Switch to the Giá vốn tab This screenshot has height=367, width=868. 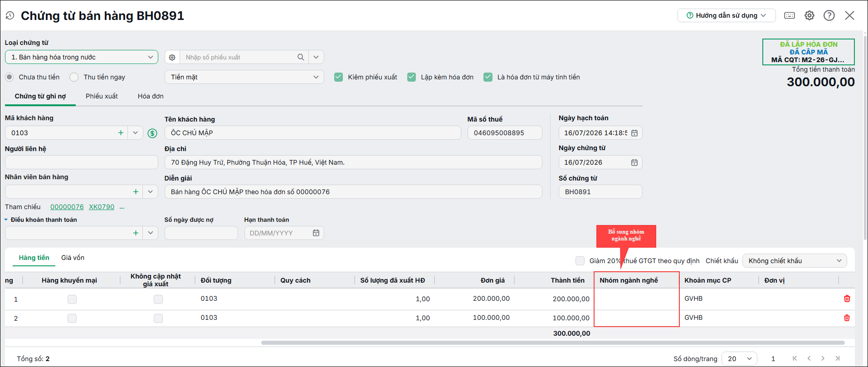tap(73, 258)
